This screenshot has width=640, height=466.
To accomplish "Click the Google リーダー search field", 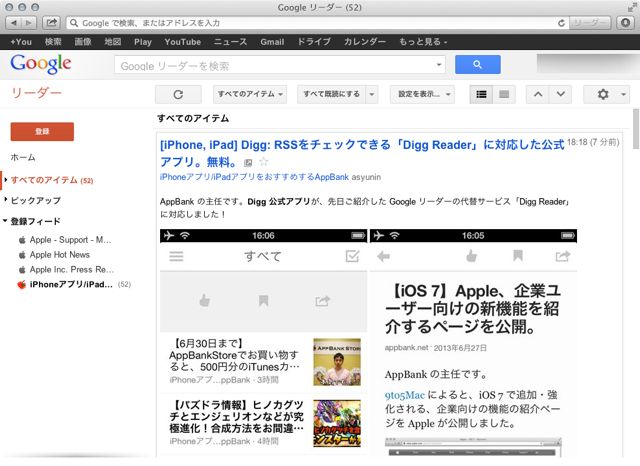I will point(280,65).
